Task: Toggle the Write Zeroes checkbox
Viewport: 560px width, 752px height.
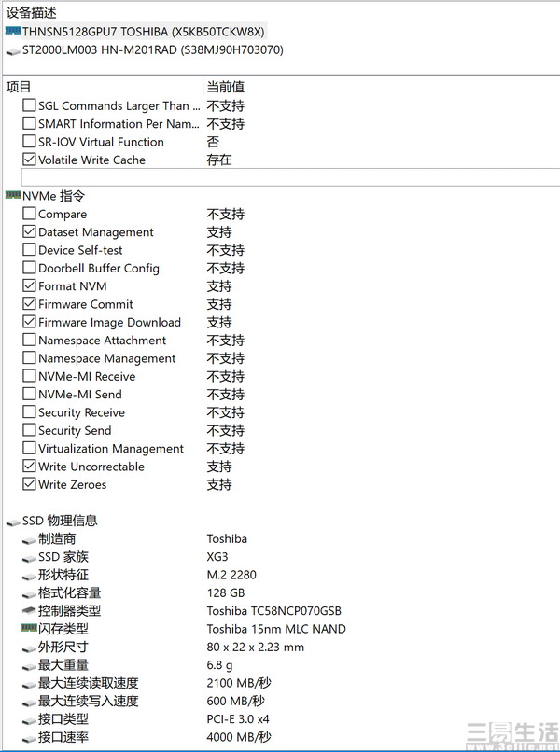Action: [30, 485]
